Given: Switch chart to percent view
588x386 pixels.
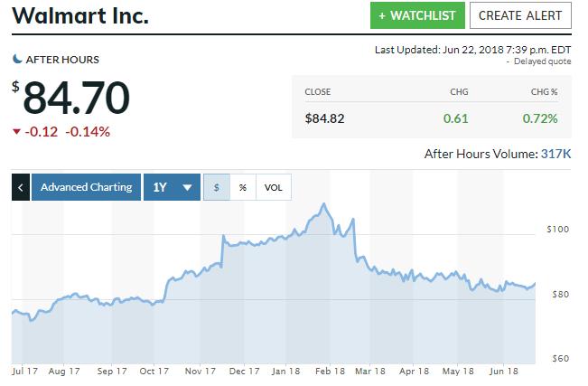Looking at the screenshot, I should tap(243, 187).
